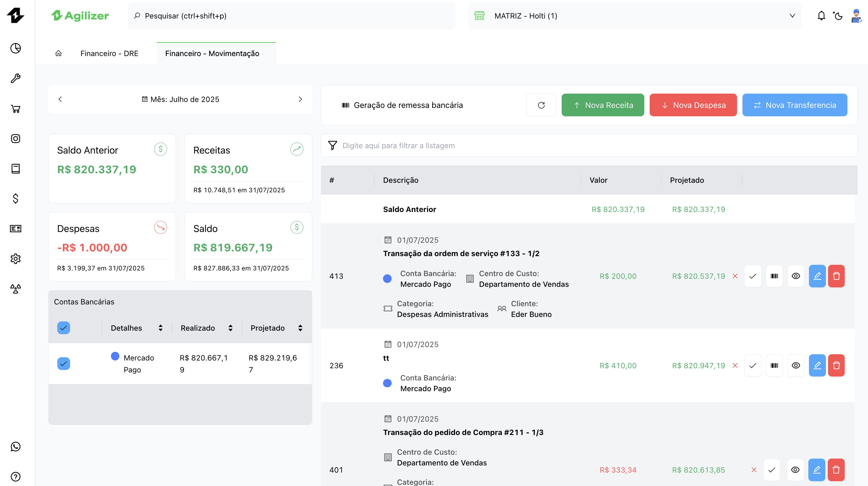
Task: Toggle dark mode with the moon icon
Action: click(x=838, y=16)
